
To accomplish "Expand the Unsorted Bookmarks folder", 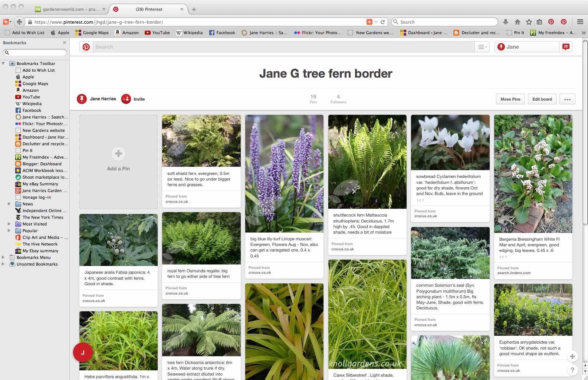I will pyautogui.click(x=3, y=264).
